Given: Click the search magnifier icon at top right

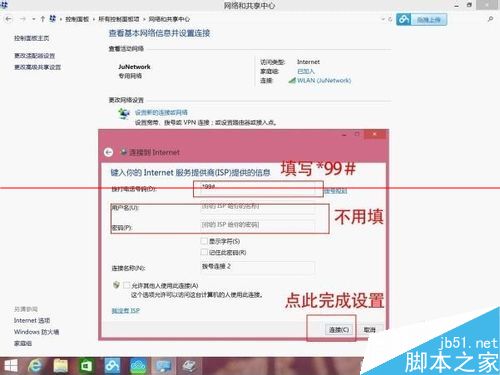Looking at the screenshot, I should [x=490, y=19].
